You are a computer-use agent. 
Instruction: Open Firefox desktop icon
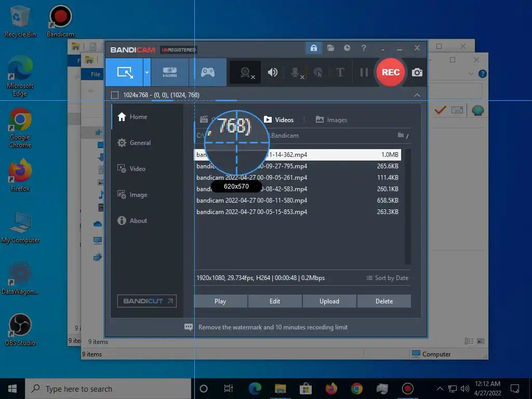click(20, 176)
